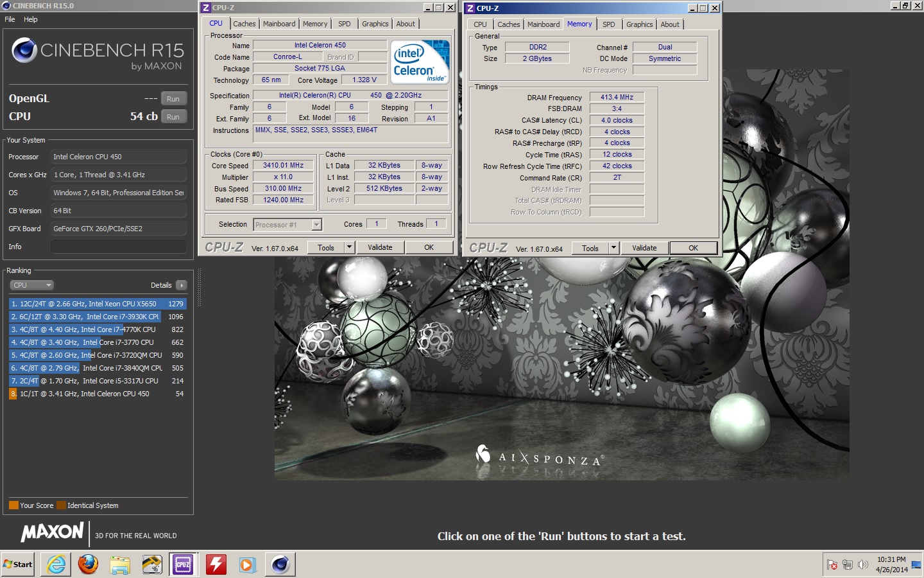Open SPD tab in right CPU-Z window
This screenshot has height=578, width=924.
609,24
